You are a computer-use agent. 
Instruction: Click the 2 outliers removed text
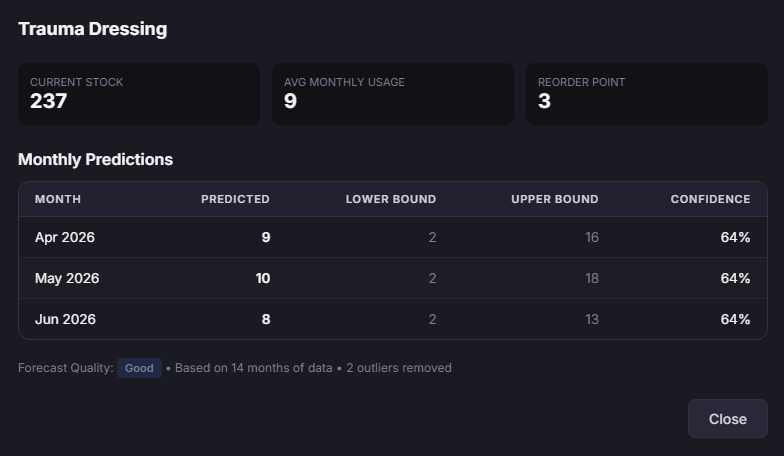point(398,368)
